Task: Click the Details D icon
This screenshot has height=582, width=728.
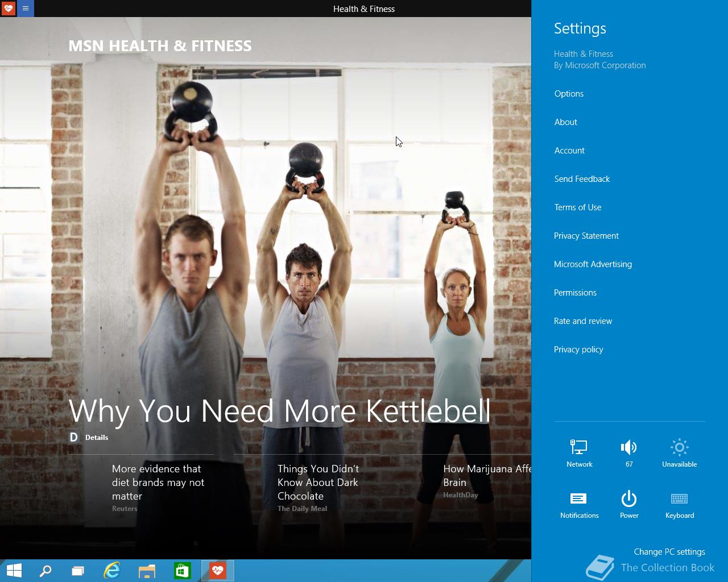Action: [x=73, y=437]
